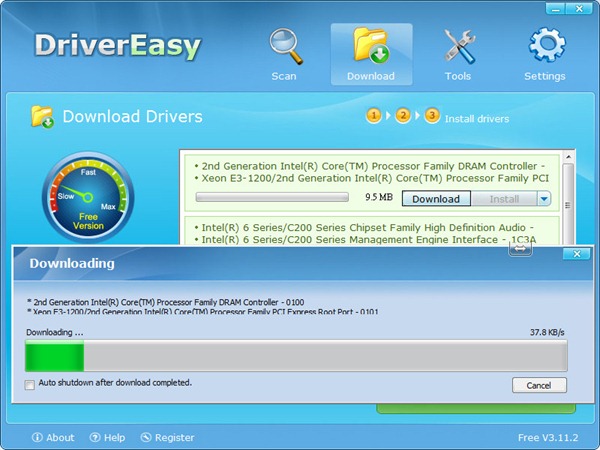Click the High Definition Audio driver entry
Image resolution: width=600 pixels, height=450 pixels.
pyautogui.click(x=364, y=228)
